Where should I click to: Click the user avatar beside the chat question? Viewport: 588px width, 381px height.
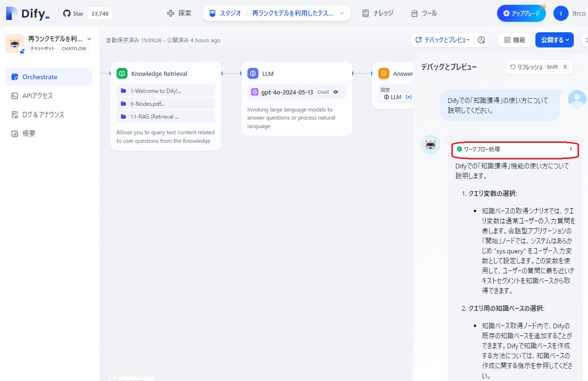click(577, 99)
